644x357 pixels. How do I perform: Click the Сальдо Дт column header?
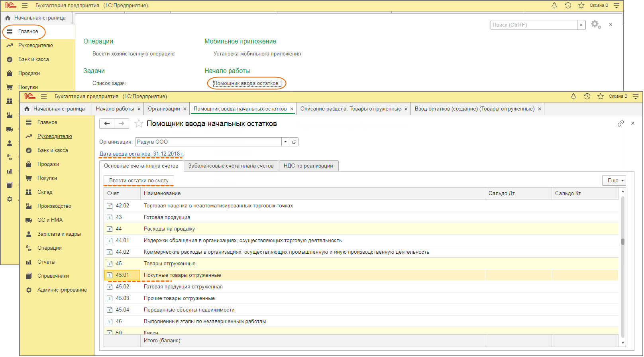(518, 193)
